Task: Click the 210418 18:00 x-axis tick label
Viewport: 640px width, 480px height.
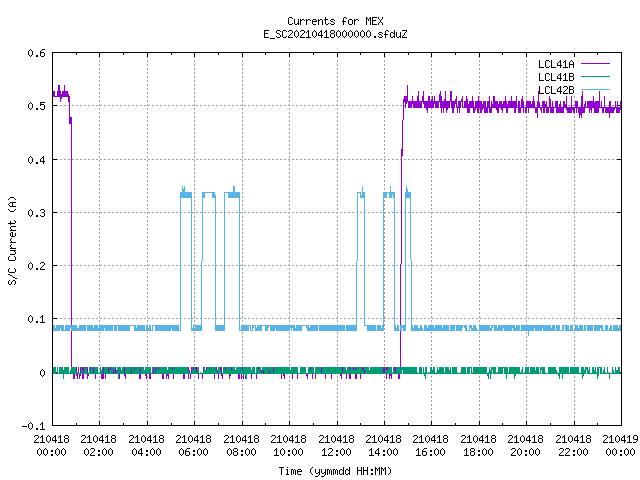Action: pos(478,445)
